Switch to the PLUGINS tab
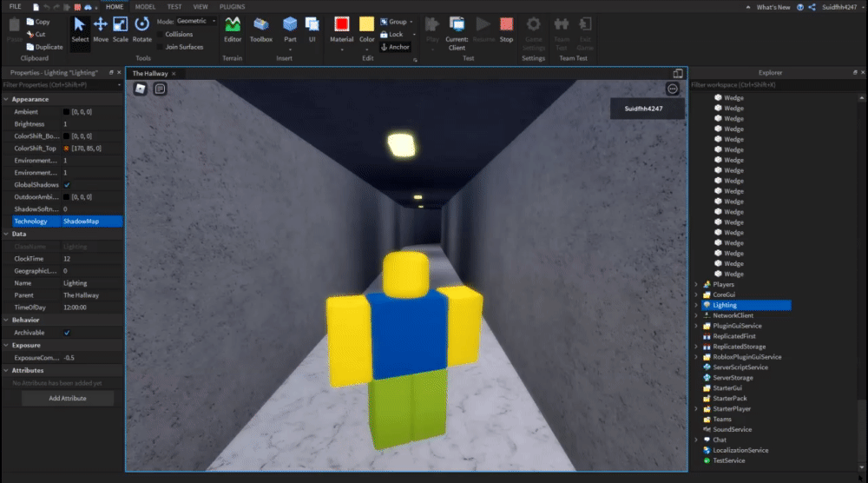The height and width of the screenshot is (483, 868). 232,7
